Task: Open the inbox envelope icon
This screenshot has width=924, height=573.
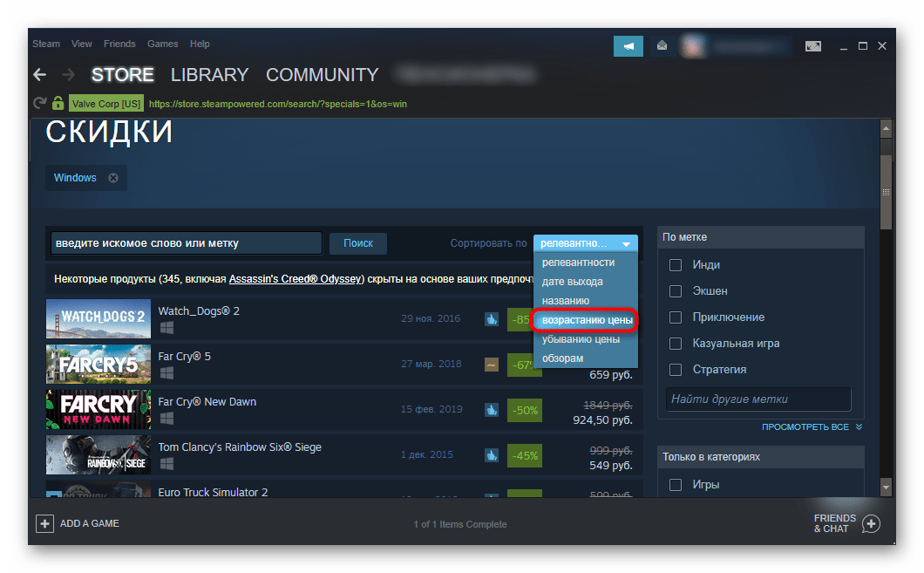Action: (662, 46)
